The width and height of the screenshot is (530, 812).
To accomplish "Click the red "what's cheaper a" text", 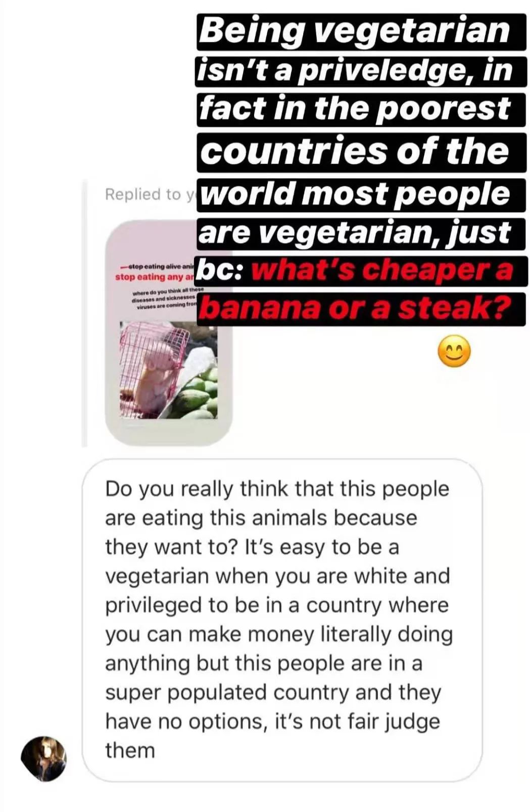I will (x=382, y=271).
